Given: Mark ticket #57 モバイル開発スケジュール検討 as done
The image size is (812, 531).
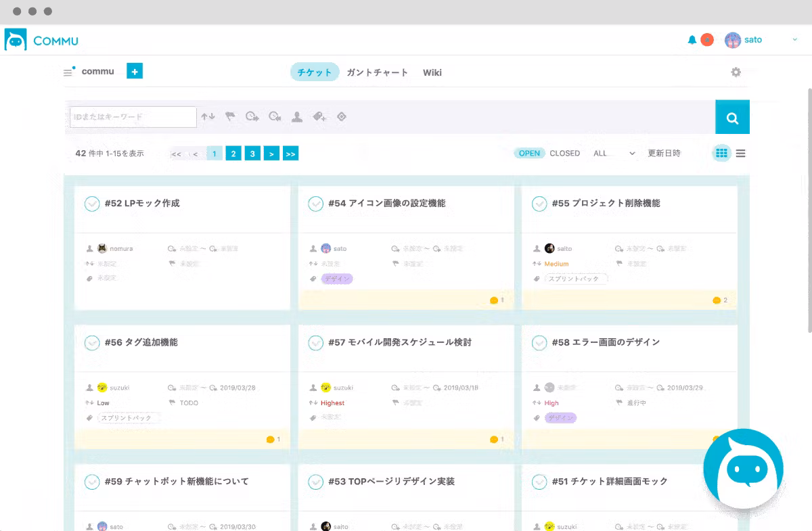Looking at the screenshot, I should click(315, 343).
